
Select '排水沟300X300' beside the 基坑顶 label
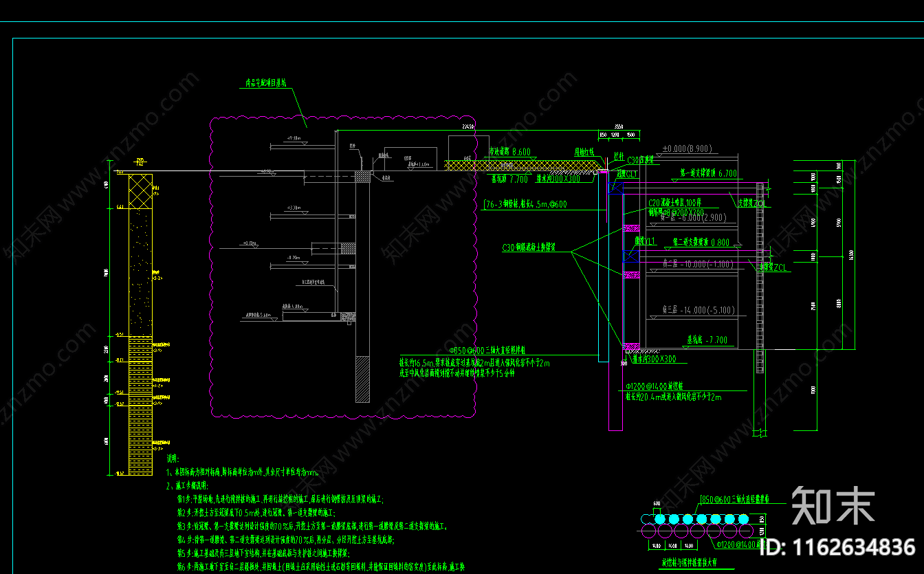coord(558,179)
